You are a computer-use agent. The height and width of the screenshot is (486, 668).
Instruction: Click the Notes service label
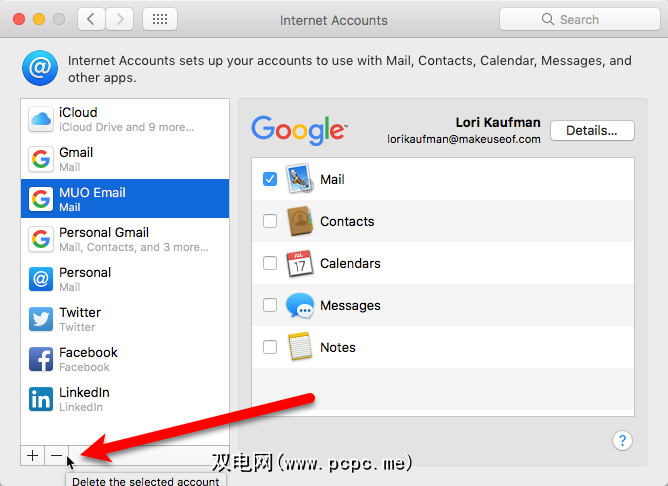coord(338,348)
